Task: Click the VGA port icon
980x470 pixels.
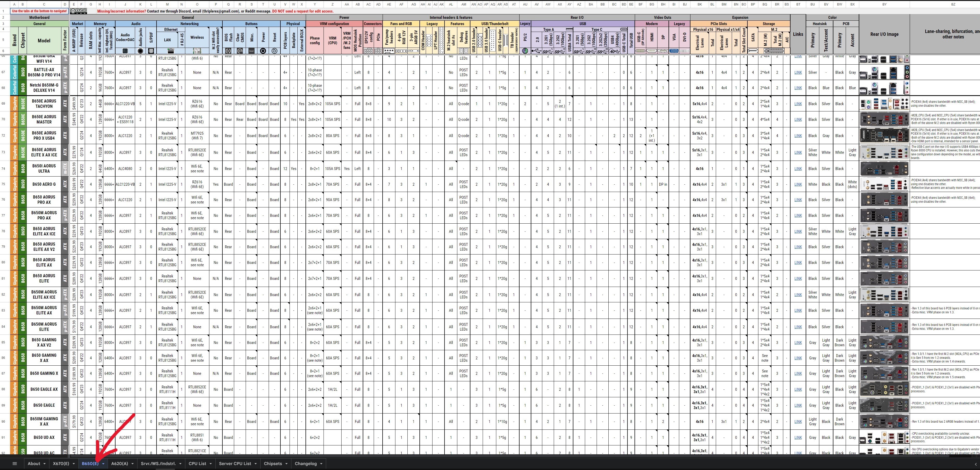Action: coord(674,51)
